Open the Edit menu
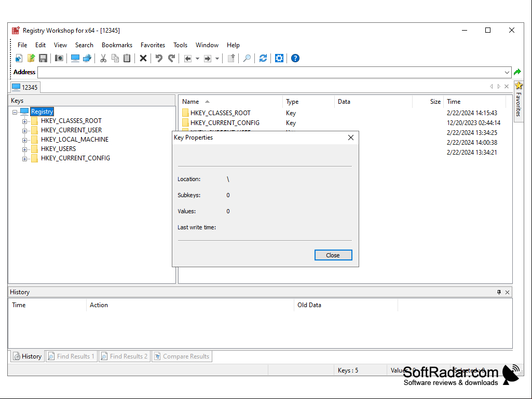This screenshot has width=532, height=399. (40, 45)
